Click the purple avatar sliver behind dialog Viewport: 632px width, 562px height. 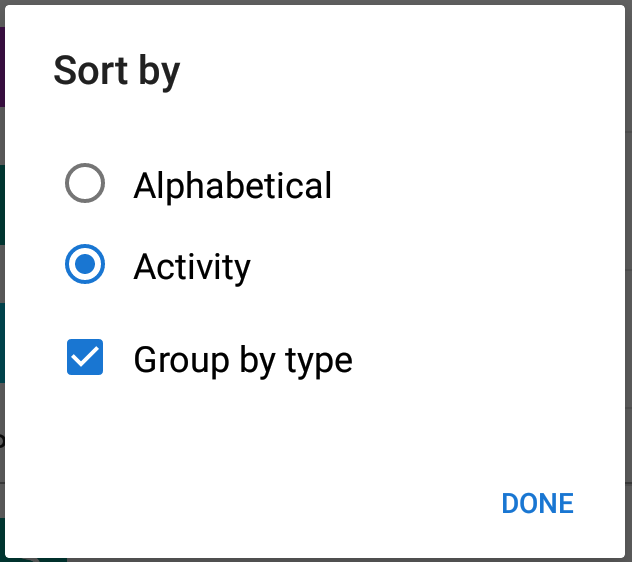coord(3,66)
